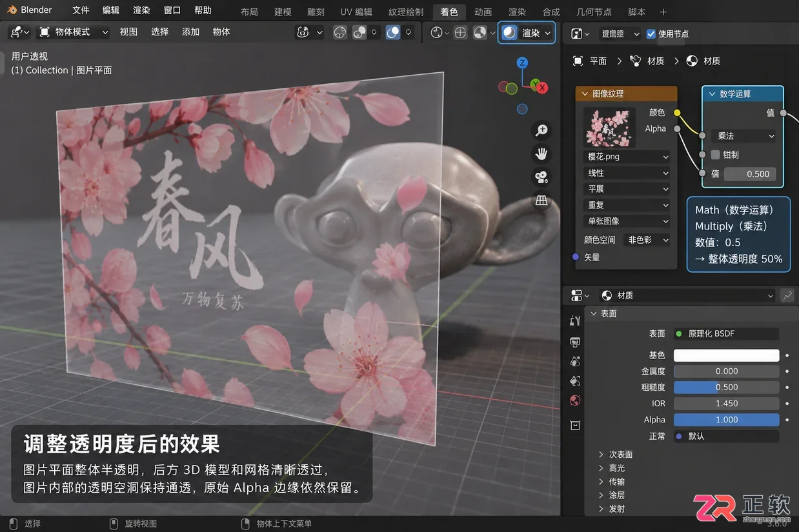
Task: Click the 值 0.500 field in math node
Action: [x=749, y=173]
